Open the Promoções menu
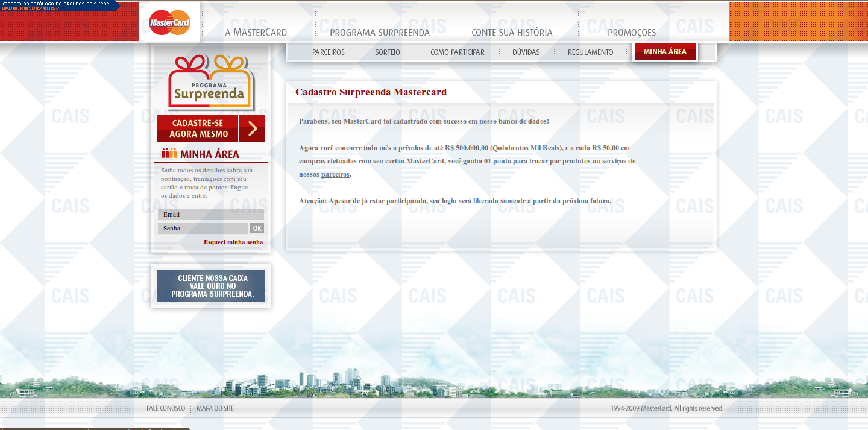This screenshot has height=430, width=868. point(631,33)
